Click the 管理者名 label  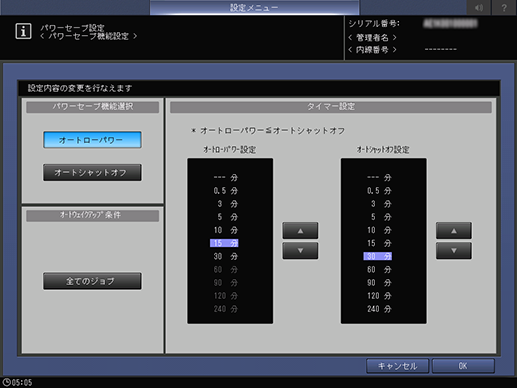tap(372, 37)
